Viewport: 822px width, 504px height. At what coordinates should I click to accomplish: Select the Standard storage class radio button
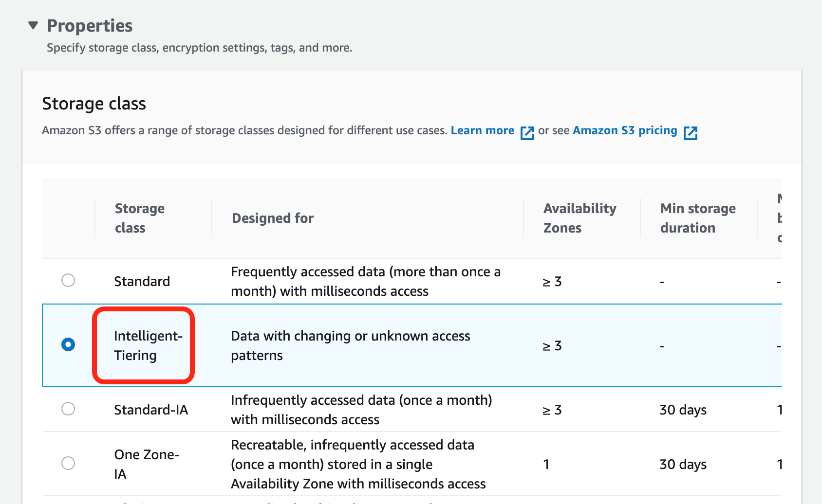click(68, 280)
